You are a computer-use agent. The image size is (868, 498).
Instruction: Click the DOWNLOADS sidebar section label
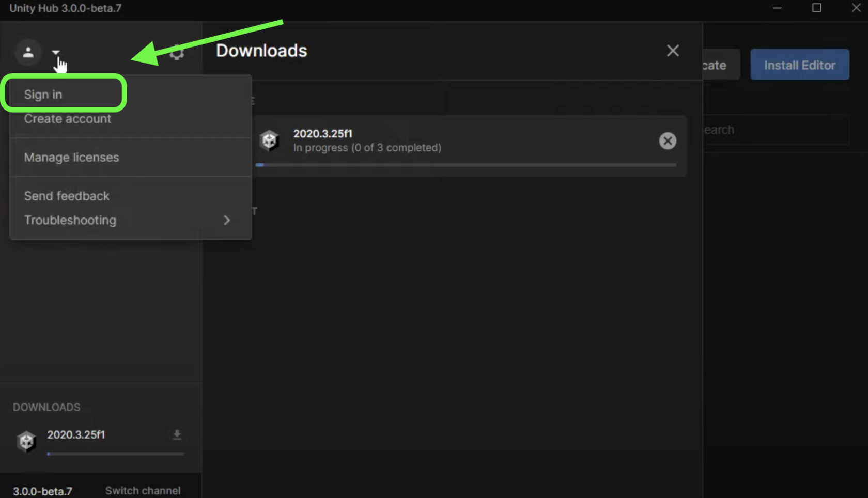tap(47, 407)
